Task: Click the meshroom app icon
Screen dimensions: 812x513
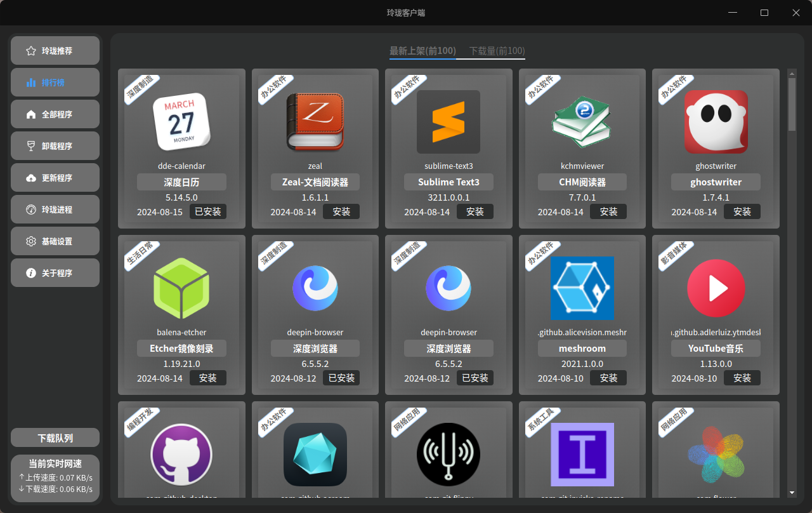Action: point(582,288)
